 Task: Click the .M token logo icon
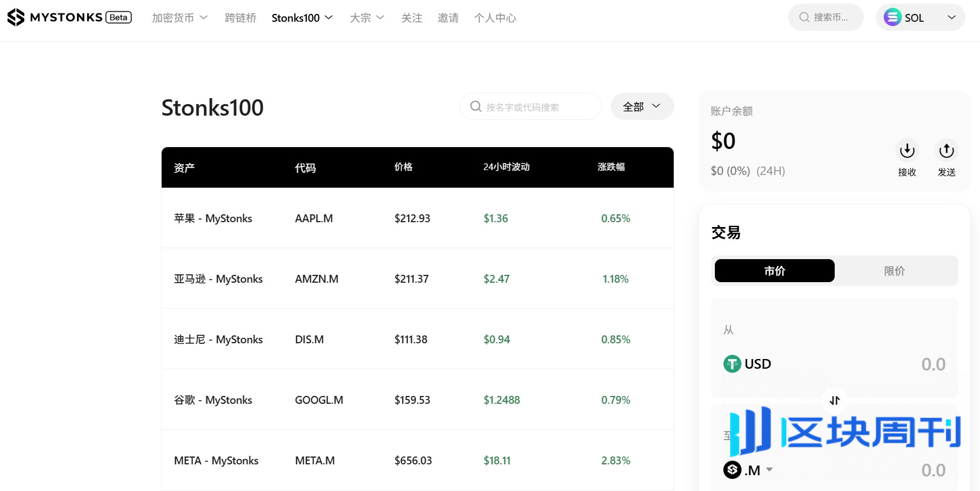[732, 470]
